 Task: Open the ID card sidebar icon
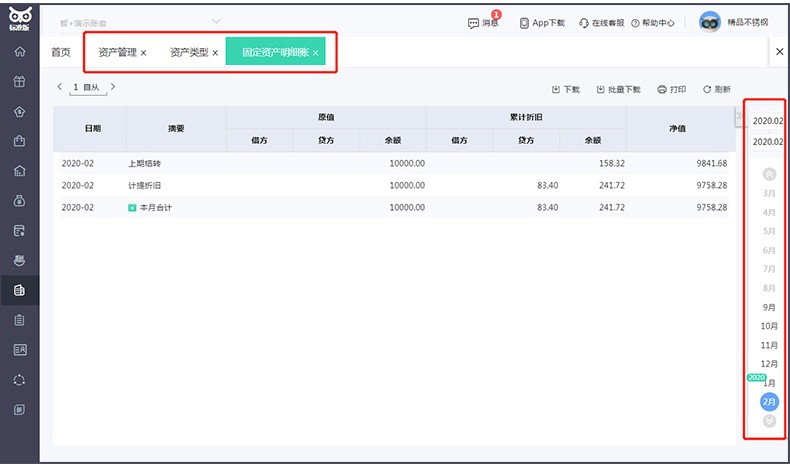(x=20, y=350)
